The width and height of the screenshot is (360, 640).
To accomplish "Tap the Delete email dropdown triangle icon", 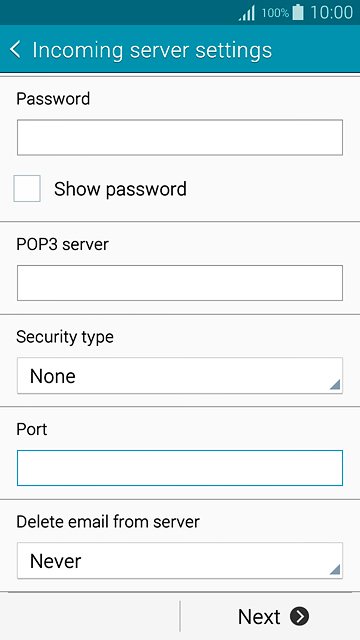I will 335,569.
